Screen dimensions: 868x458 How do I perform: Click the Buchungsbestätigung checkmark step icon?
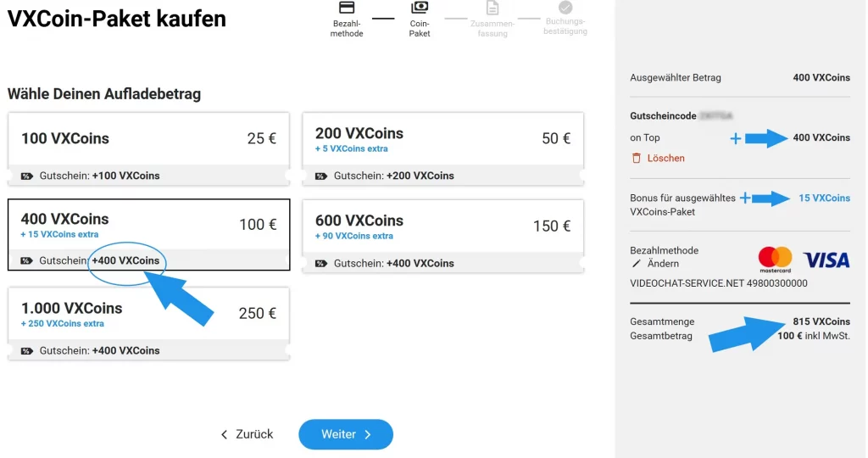pyautogui.click(x=565, y=7)
